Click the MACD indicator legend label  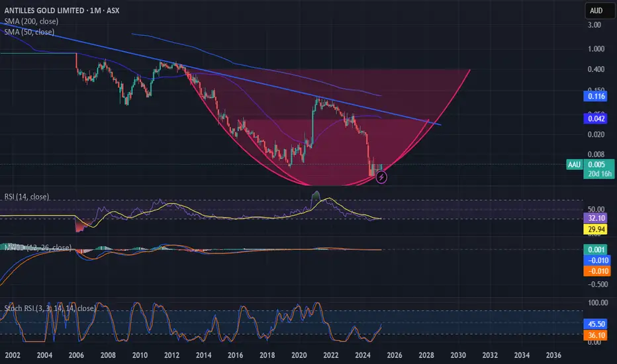[x=37, y=248]
